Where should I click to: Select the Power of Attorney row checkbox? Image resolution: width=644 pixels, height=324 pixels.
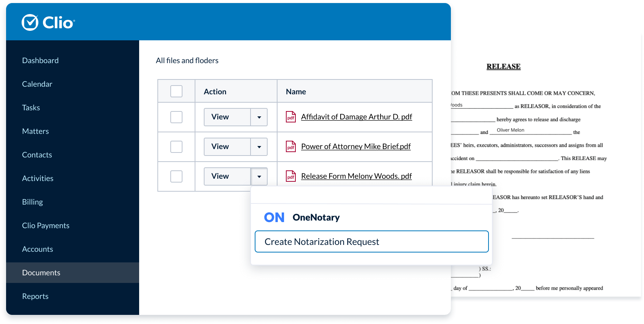176,147
